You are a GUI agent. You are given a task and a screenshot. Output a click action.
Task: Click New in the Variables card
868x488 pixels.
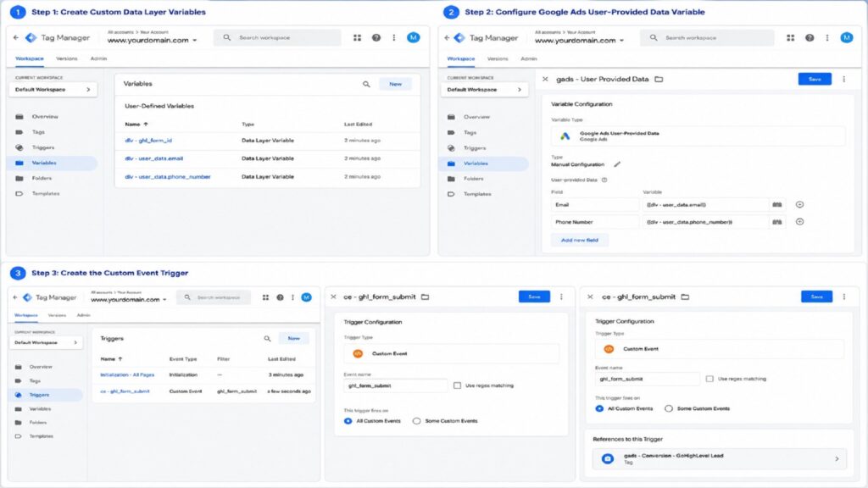point(395,84)
